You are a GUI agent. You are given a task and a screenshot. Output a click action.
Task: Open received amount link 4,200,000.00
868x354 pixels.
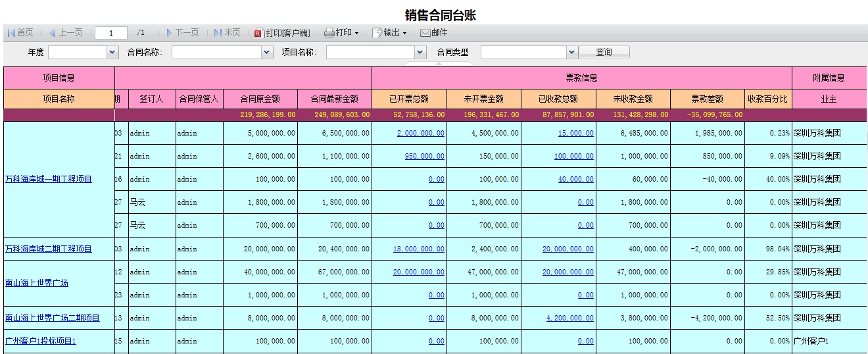pos(570,318)
